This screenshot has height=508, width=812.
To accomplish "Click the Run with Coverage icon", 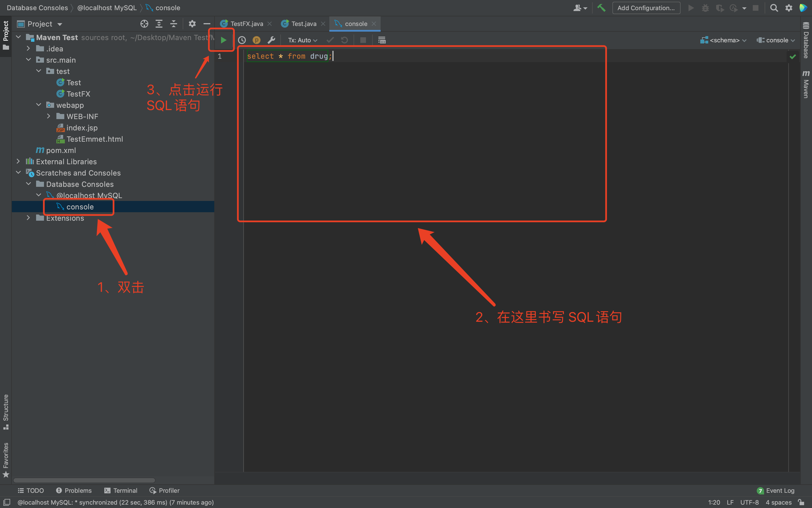I will (x=720, y=8).
